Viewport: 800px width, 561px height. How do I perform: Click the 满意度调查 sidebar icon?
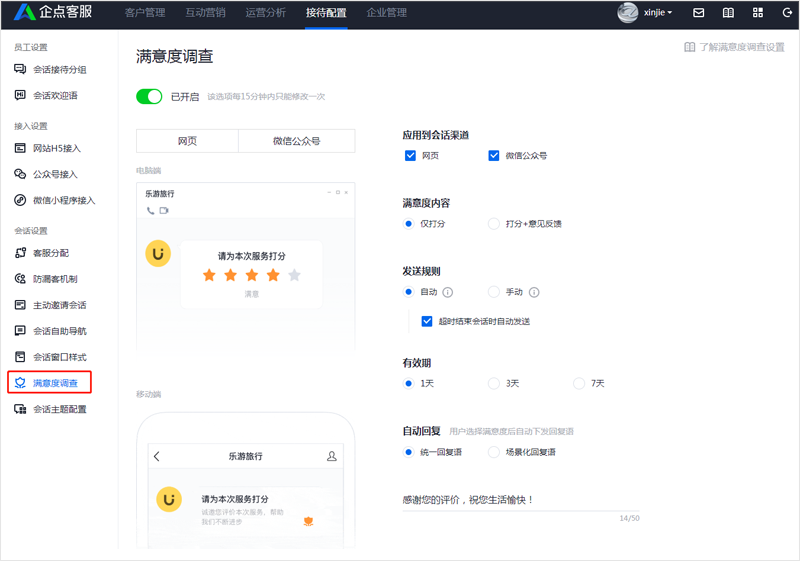coord(20,382)
